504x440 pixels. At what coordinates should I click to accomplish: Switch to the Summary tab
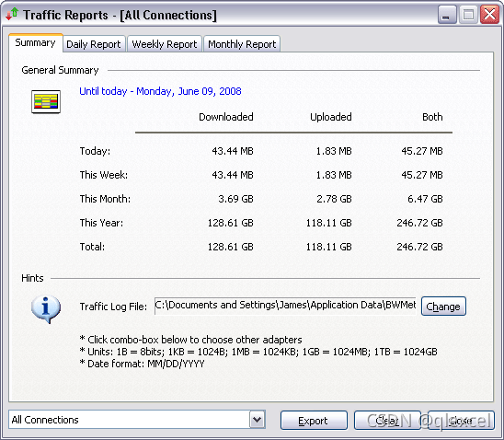pyautogui.click(x=35, y=42)
